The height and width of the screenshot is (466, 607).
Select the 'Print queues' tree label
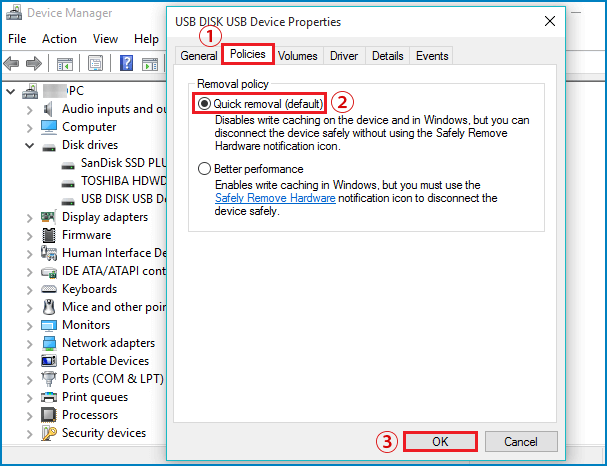click(95, 397)
